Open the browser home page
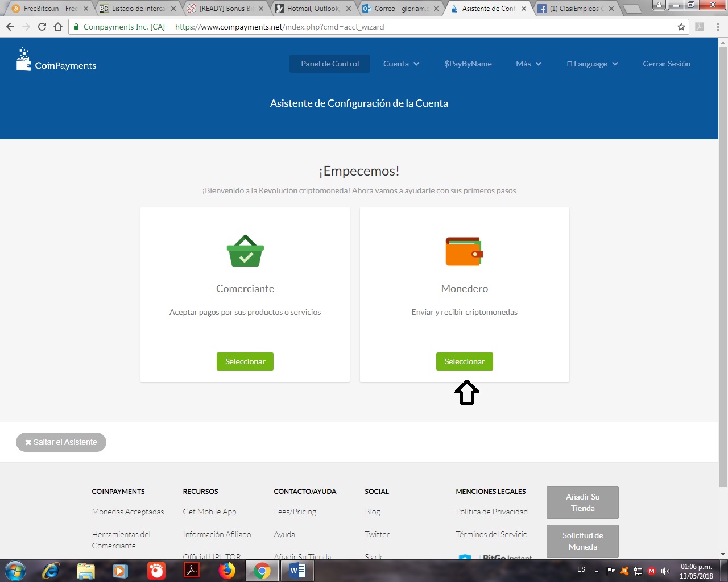 tap(58, 27)
